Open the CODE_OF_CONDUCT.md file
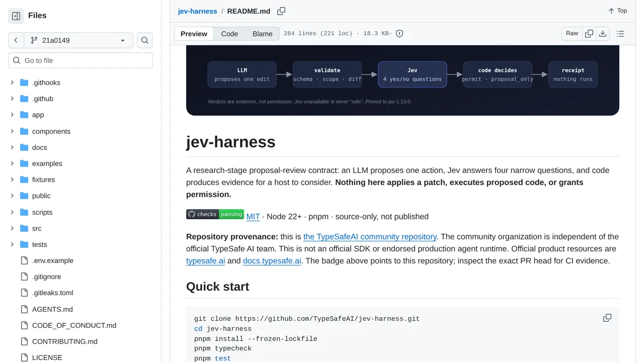Viewport: 644px width, 362px height. (x=74, y=325)
